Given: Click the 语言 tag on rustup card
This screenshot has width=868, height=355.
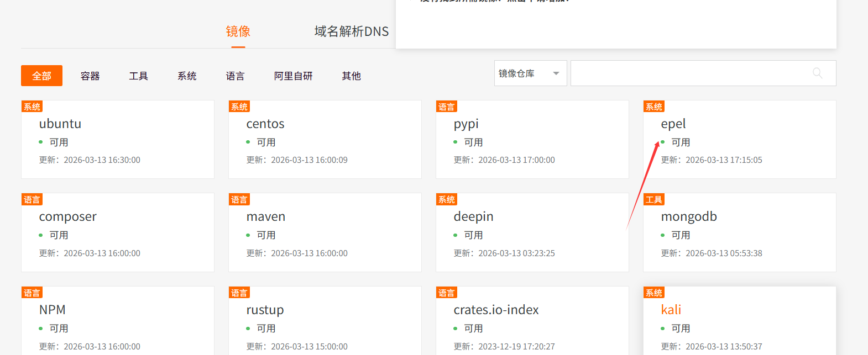Looking at the screenshot, I should (x=239, y=293).
